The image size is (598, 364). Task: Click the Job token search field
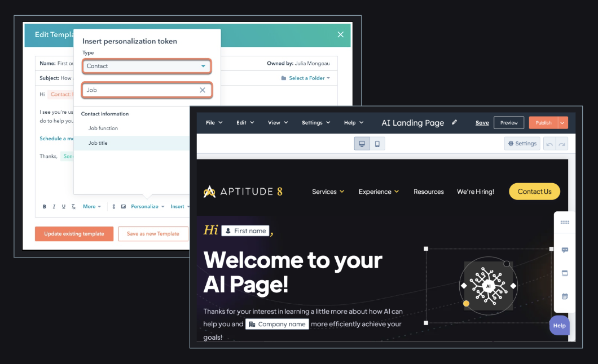tap(147, 90)
